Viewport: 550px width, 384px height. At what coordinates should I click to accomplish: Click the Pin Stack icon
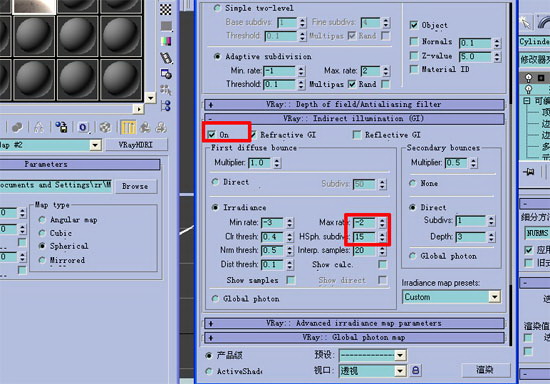[x=529, y=172]
